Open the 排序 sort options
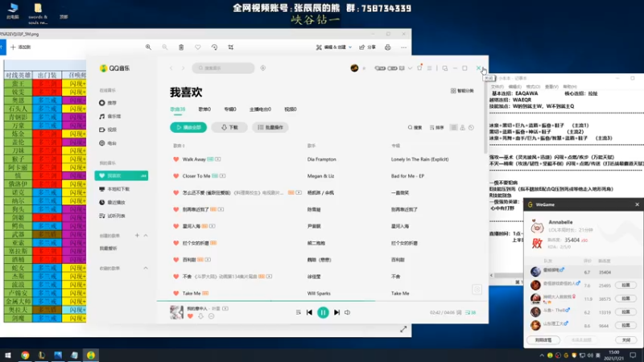644x362 pixels. (x=436, y=128)
